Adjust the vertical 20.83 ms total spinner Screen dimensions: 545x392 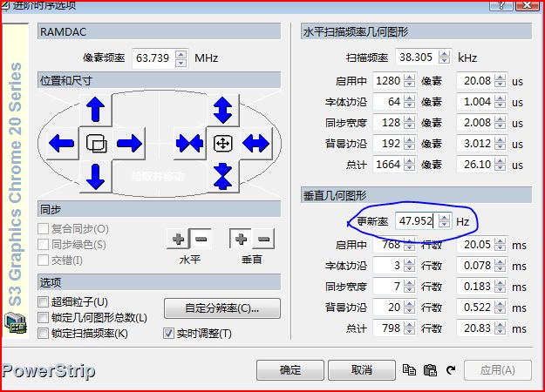pyautogui.click(x=501, y=328)
